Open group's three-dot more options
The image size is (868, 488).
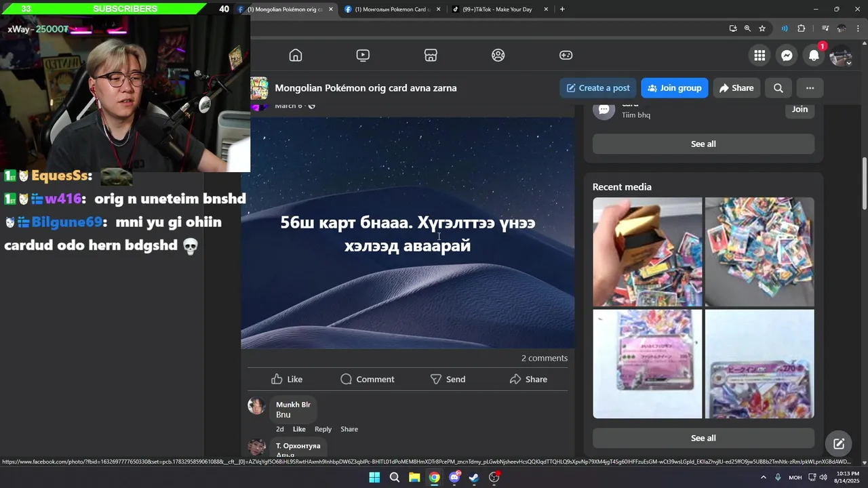pyautogui.click(x=810, y=88)
